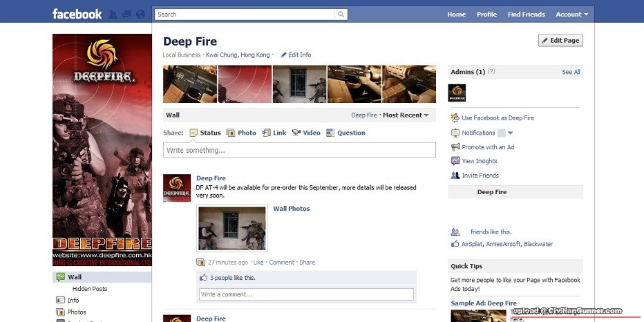Click See All in Admins section
Image resolution: width=644 pixels, height=322 pixels.
[571, 72]
